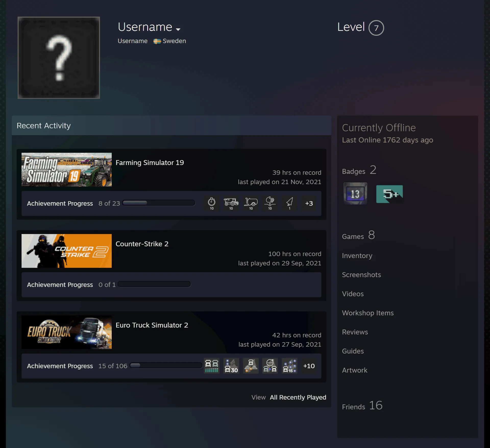Click the stopwatch achievement icon in Farming Simulator 19
The width and height of the screenshot is (490, 448).
pyautogui.click(x=212, y=203)
